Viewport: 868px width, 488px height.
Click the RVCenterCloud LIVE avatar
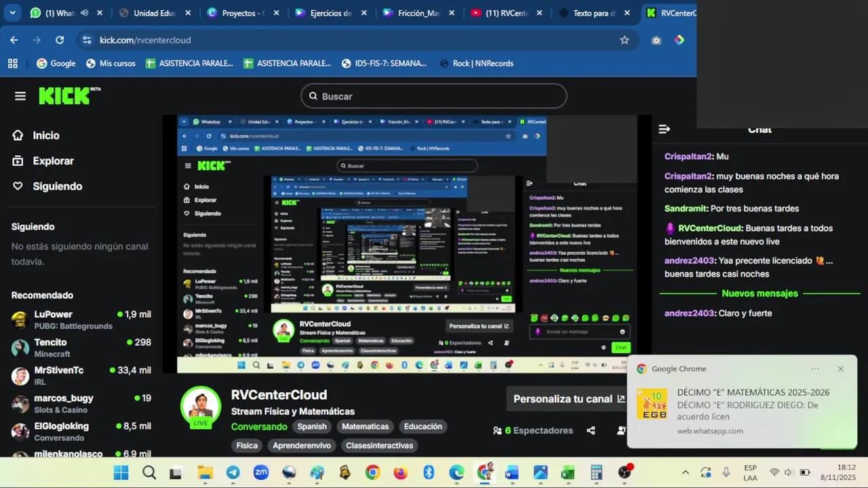point(201,407)
